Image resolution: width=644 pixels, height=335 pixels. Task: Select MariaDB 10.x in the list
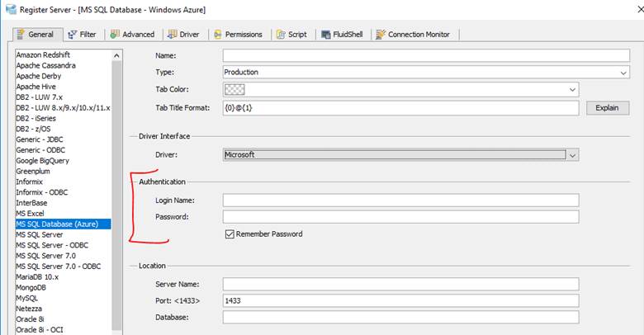click(x=37, y=277)
